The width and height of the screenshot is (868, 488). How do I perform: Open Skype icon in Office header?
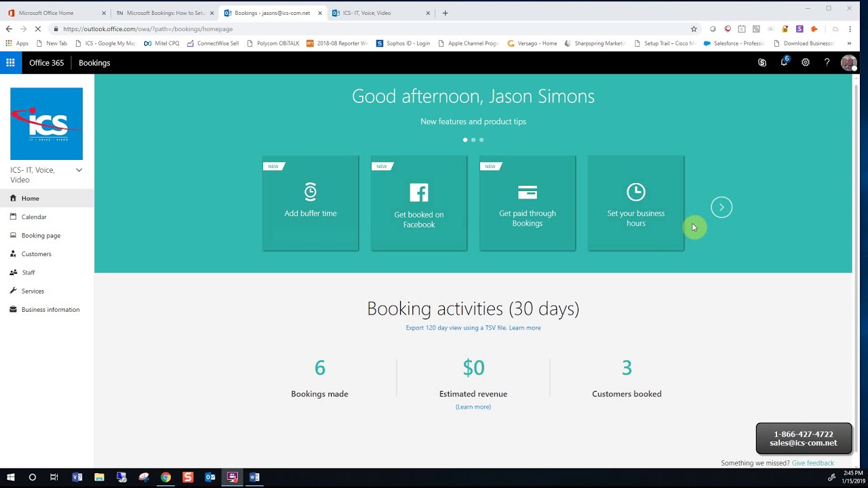[762, 62]
